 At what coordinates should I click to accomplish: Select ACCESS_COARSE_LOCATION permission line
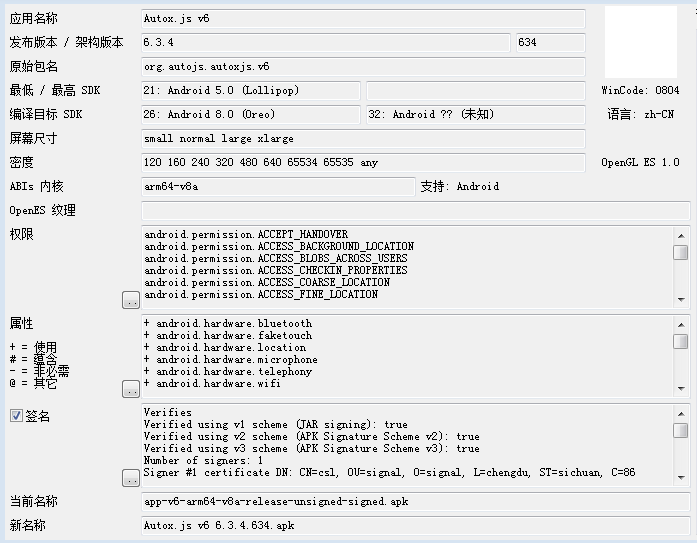point(267,282)
